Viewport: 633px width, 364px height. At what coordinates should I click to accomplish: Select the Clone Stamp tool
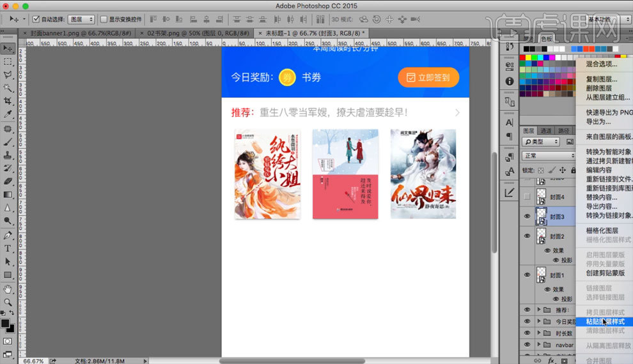point(8,155)
